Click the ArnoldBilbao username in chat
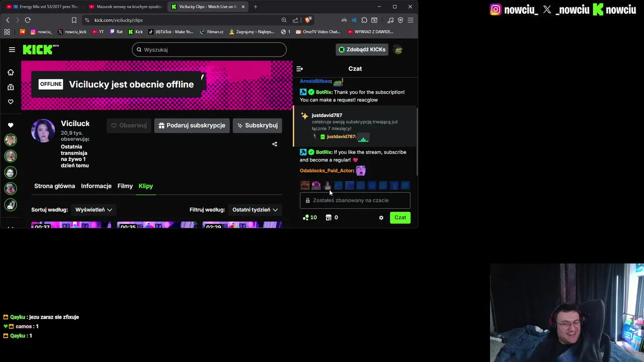644x362 pixels. coord(315,81)
